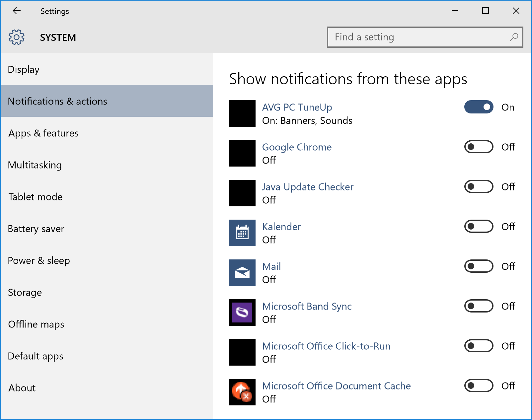Minimize the Settings window
532x420 pixels.
(455, 11)
